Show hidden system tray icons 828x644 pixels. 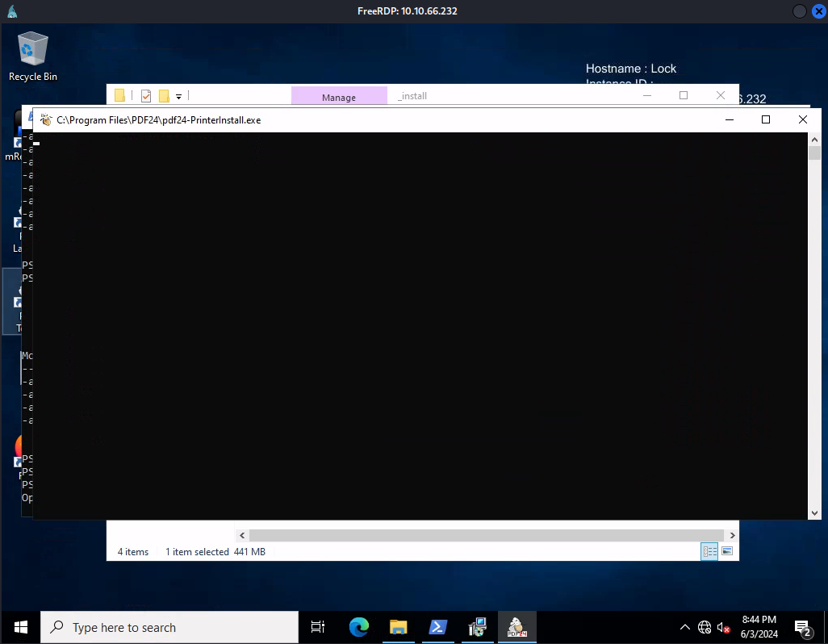[685, 627]
